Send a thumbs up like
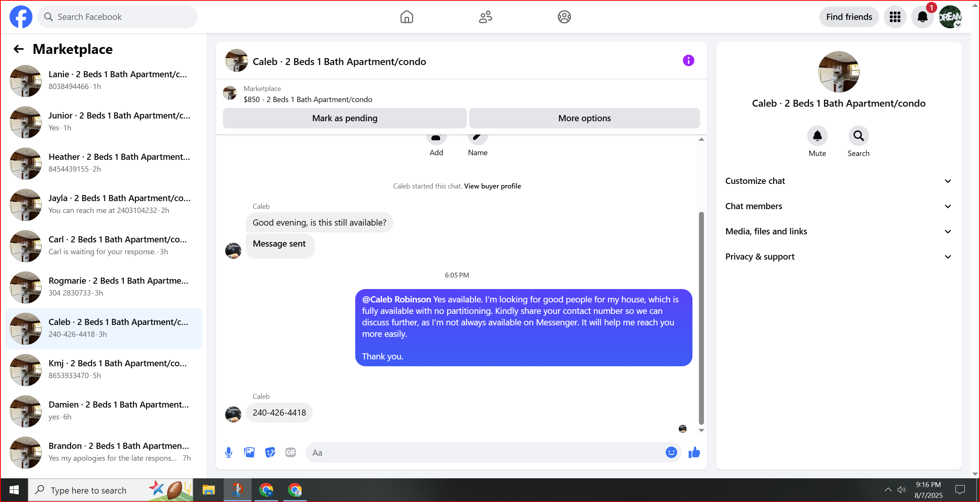Screen dimensions: 980x502 pyautogui.click(x=694, y=452)
